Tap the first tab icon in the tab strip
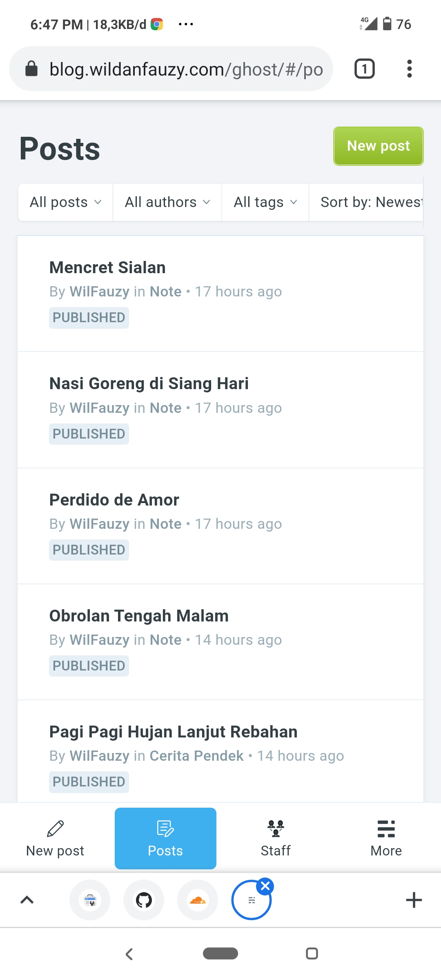441x980 pixels. tap(90, 900)
